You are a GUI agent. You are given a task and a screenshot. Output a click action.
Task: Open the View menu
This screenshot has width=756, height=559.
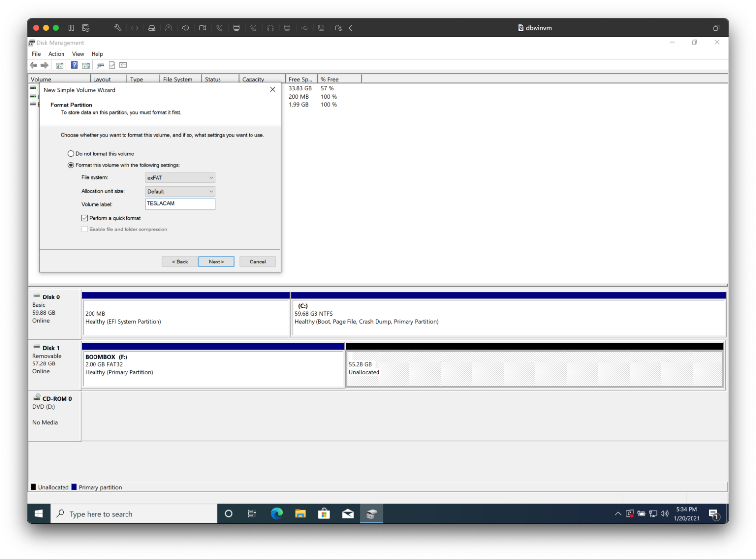78,54
